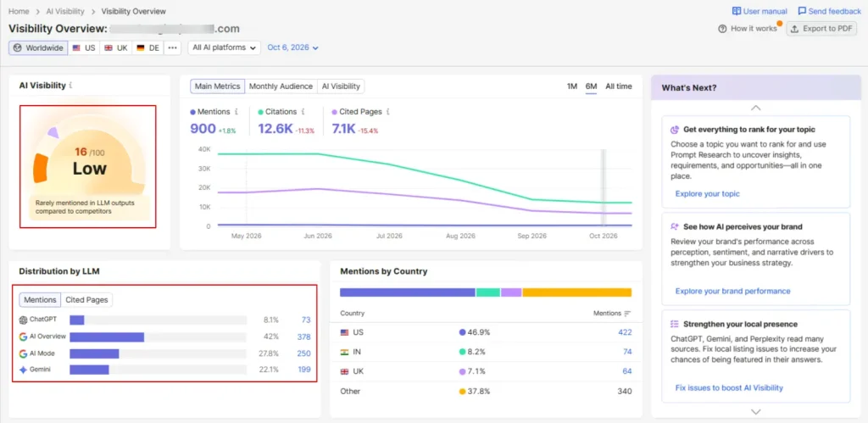This screenshot has width=868, height=423.
Task: Click the Get everything to rank icon
Action: [674, 130]
